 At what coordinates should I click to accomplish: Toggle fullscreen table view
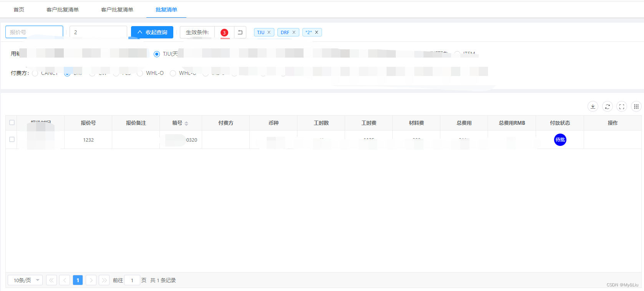[x=622, y=106]
